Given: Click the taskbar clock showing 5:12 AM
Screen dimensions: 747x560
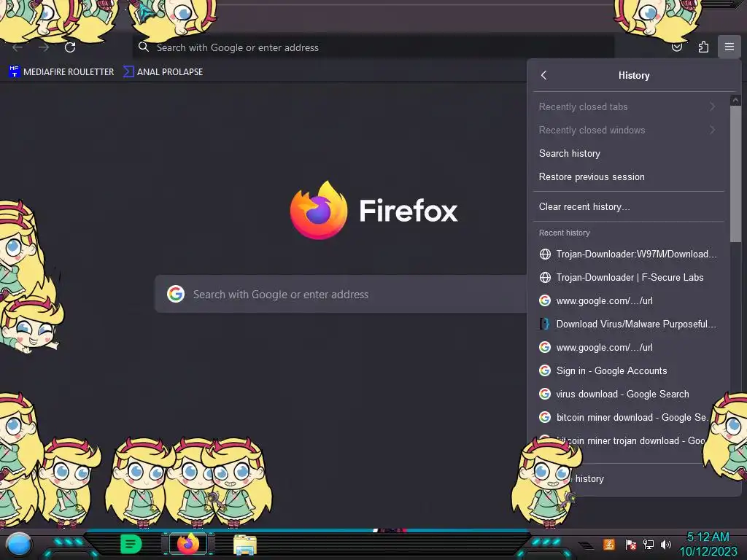Looking at the screenshot, I should [708, 544].
